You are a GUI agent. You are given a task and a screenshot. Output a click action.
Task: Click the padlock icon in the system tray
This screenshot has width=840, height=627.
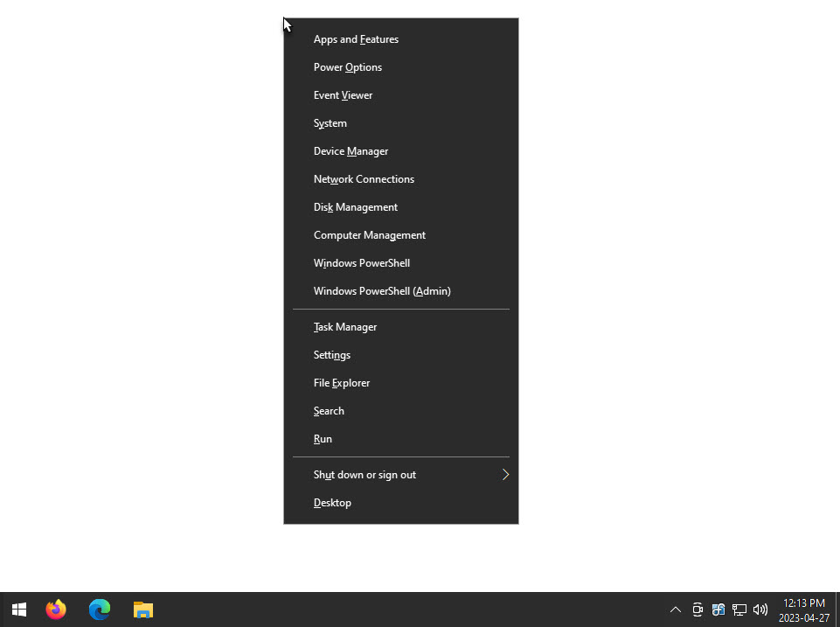pyautogui.click(x=719, y=610)
